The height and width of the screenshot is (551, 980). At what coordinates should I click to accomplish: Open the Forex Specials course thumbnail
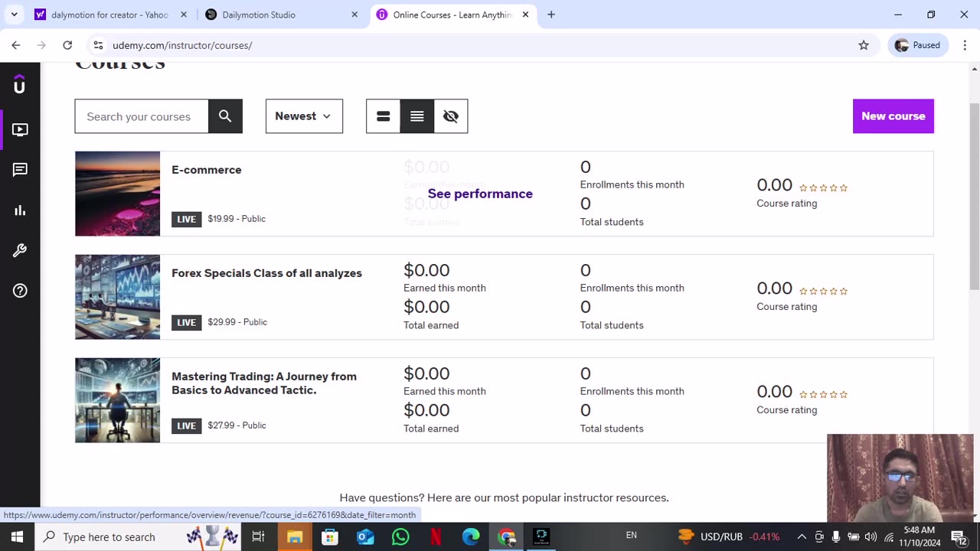(118, 297)
